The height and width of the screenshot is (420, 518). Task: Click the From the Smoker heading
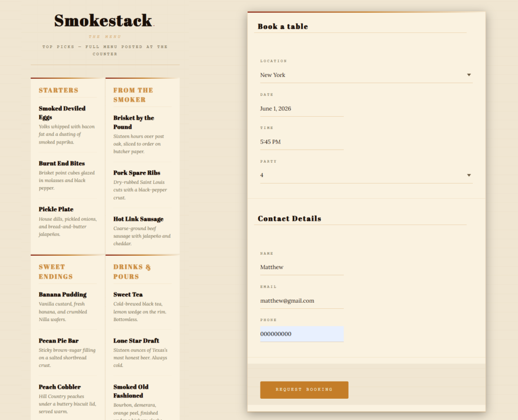pos(133,95)
